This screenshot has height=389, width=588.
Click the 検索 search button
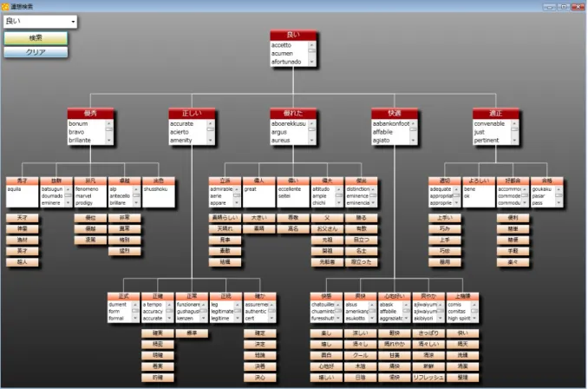[x=36, y=38]
